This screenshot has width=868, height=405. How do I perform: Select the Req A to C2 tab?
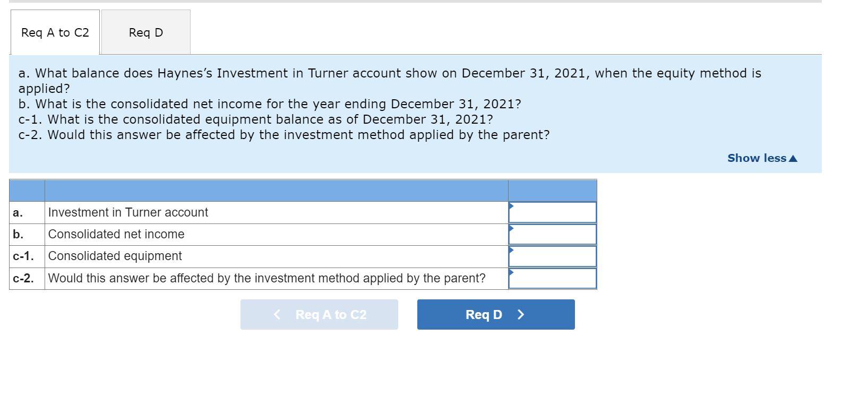[x=54, y=32]
